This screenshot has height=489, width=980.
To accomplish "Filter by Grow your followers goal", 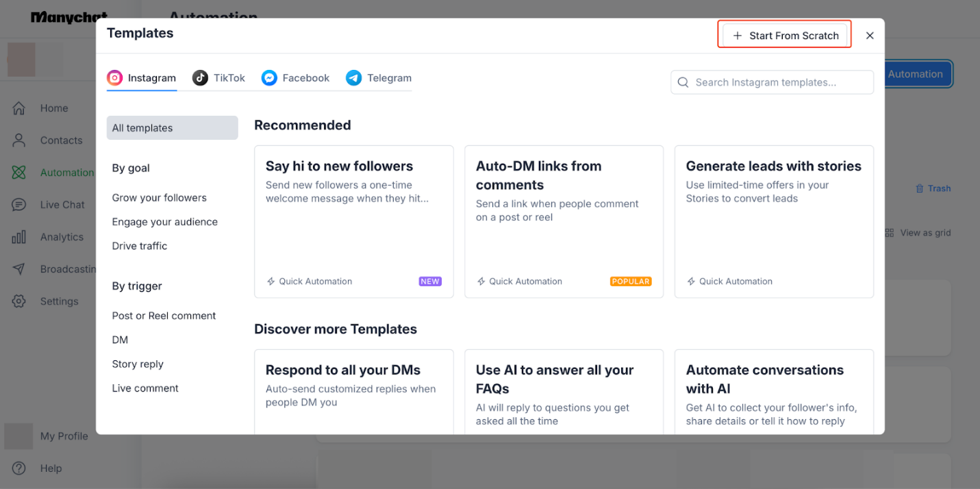I will 160,198.
